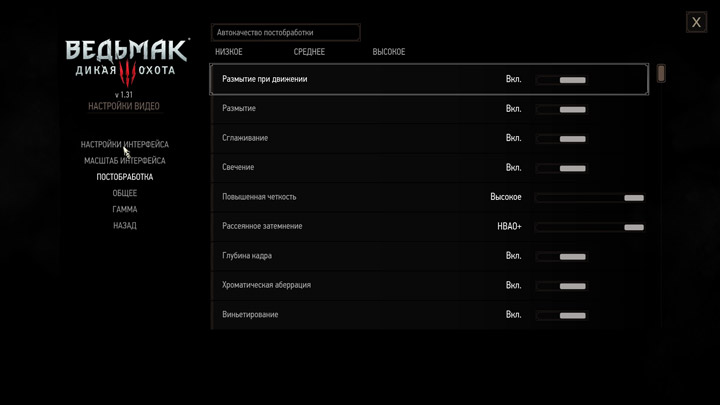Open Масштаб интерфейса menu item

pos(125,161)
